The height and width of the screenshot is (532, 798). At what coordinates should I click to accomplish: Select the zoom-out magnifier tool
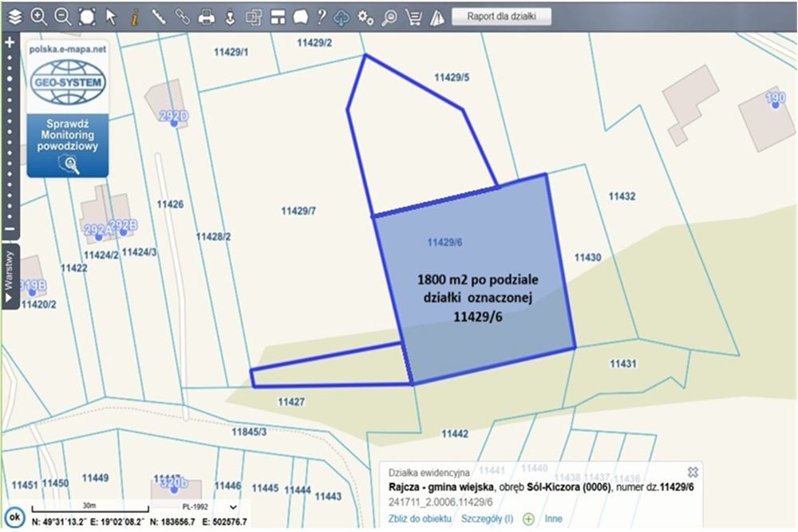[x=61, y=15]
